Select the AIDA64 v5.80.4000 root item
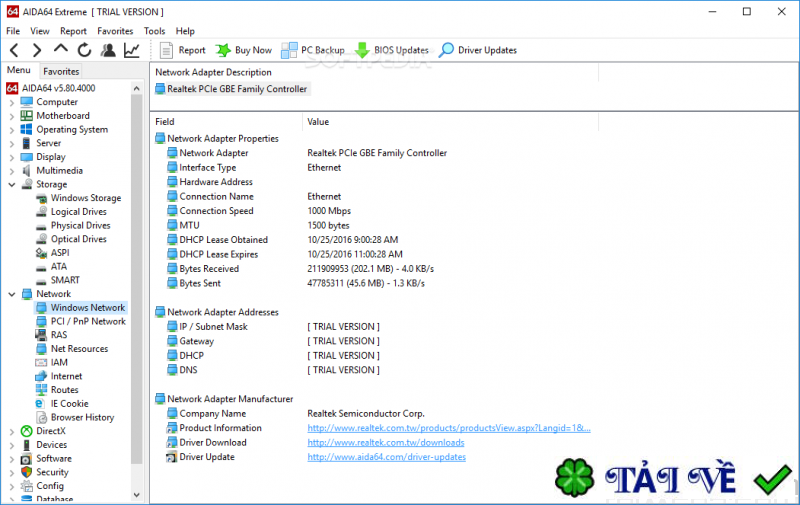Screen dimensions: 800x505 tap(51, 88)
